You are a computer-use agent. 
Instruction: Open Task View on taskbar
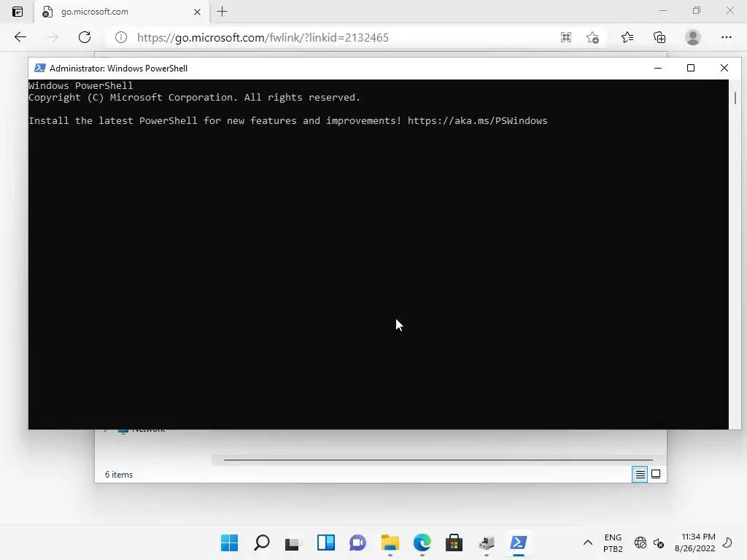(293, 542)
